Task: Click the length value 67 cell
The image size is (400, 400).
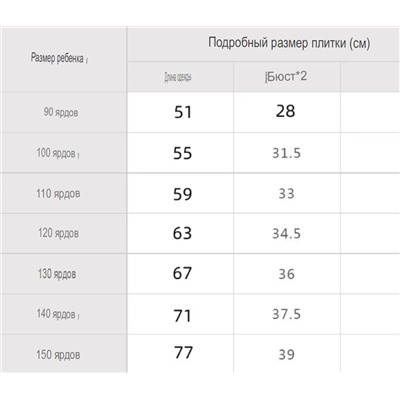Action: tap(182, 273)
